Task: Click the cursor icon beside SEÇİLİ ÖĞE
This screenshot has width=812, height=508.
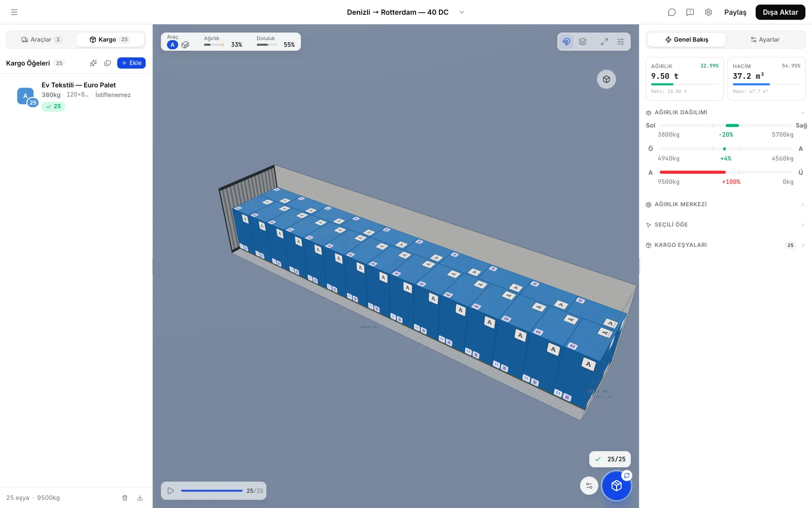Action: pos(649,225)
